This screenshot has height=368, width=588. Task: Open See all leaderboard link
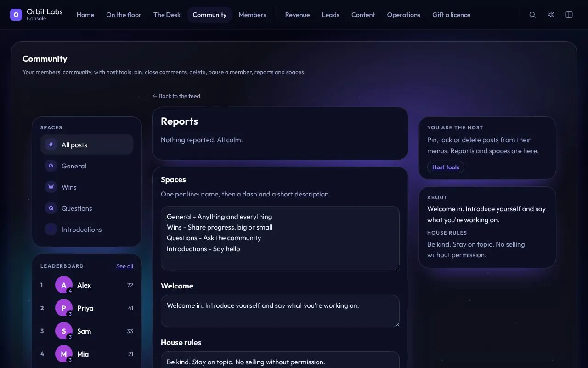[x=124, y=266]
